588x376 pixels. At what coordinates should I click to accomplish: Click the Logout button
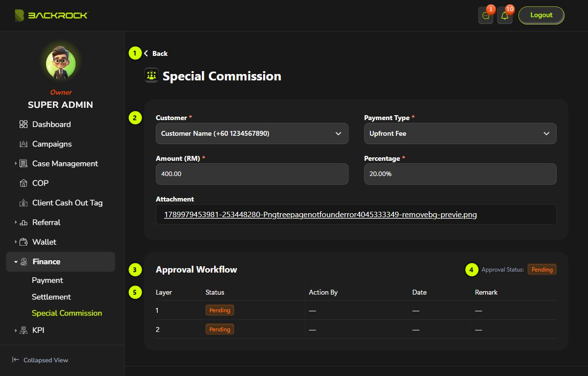(541, 15)
